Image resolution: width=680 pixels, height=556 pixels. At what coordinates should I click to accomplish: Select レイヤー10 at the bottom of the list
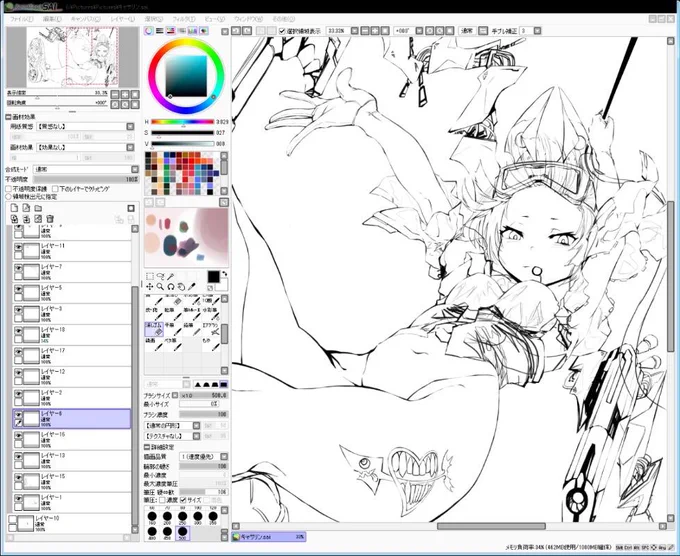[x=69, y=523]
